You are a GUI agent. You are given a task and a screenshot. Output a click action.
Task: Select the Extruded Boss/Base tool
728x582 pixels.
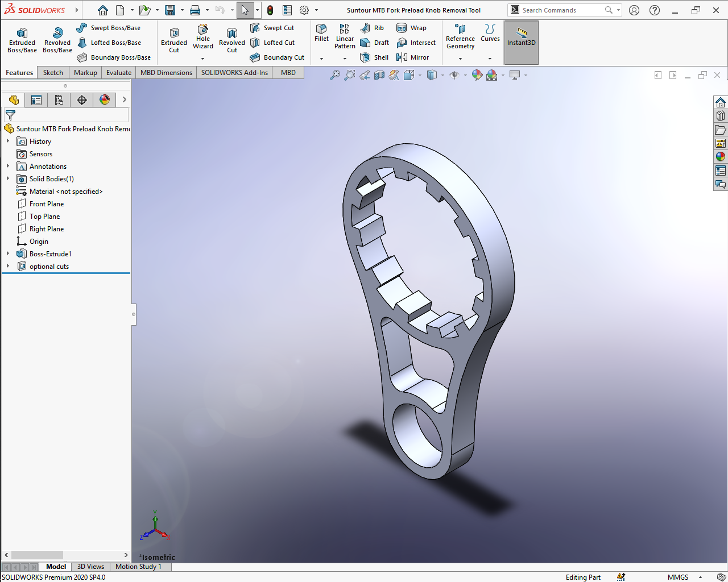pos(22,40)
